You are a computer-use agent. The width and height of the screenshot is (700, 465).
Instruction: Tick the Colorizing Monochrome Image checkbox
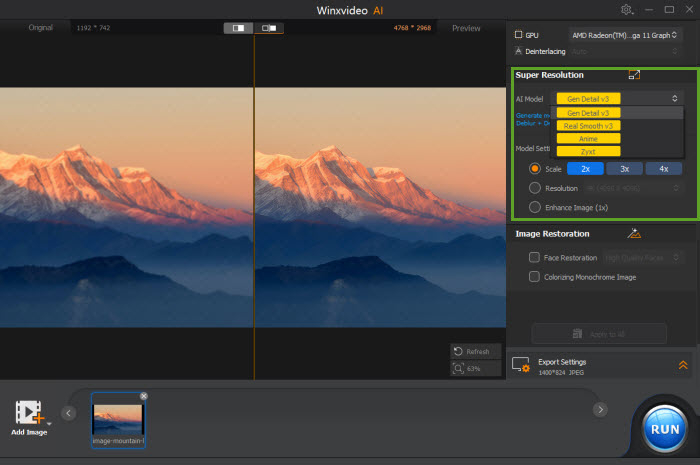534,277
